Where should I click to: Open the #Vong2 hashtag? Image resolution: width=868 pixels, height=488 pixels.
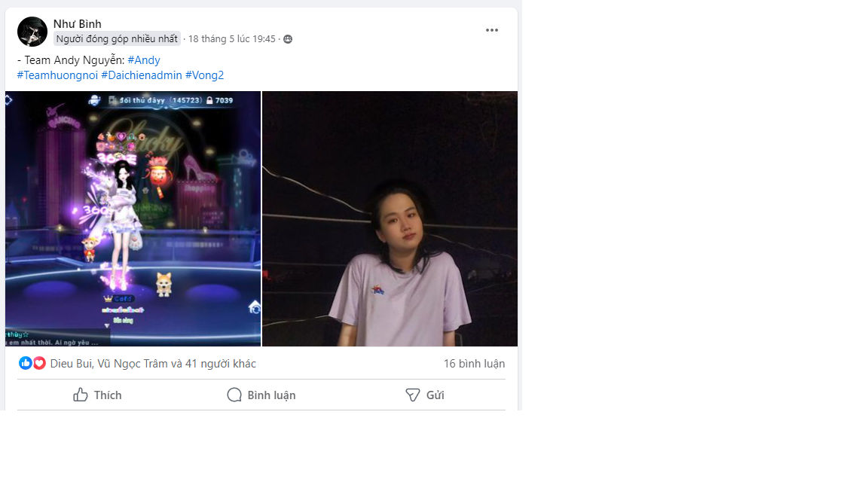click(204, 75)
